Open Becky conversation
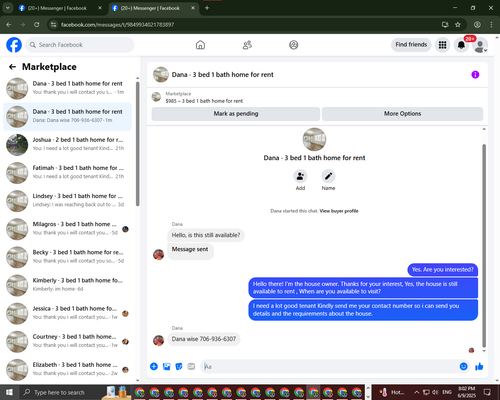The image size is (500, 400). (67, 257)
